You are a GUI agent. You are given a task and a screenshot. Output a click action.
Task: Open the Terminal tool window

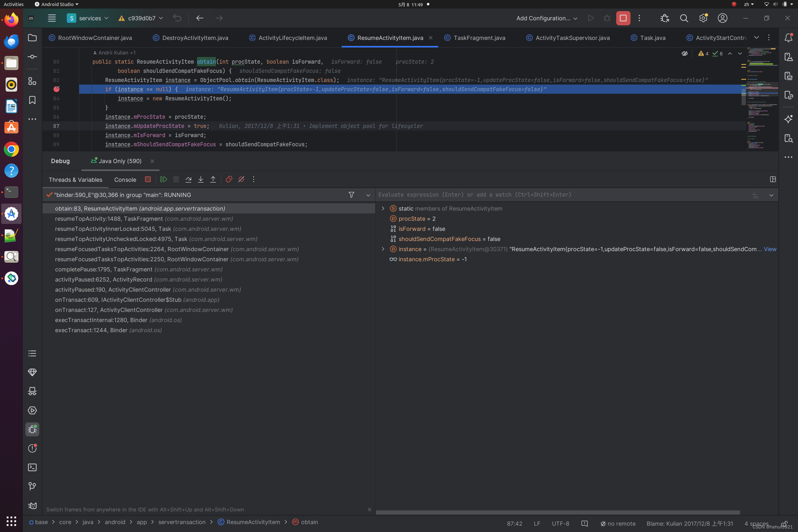(x=32, y=467)
